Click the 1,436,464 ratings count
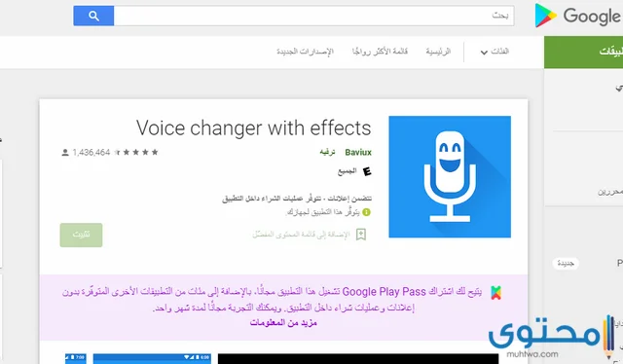 91,152
